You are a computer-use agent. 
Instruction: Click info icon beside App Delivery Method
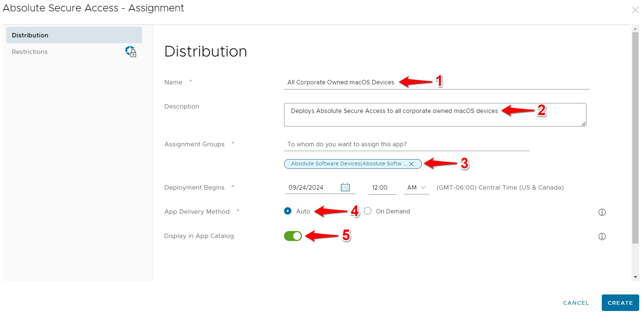[x=602, y=212]
